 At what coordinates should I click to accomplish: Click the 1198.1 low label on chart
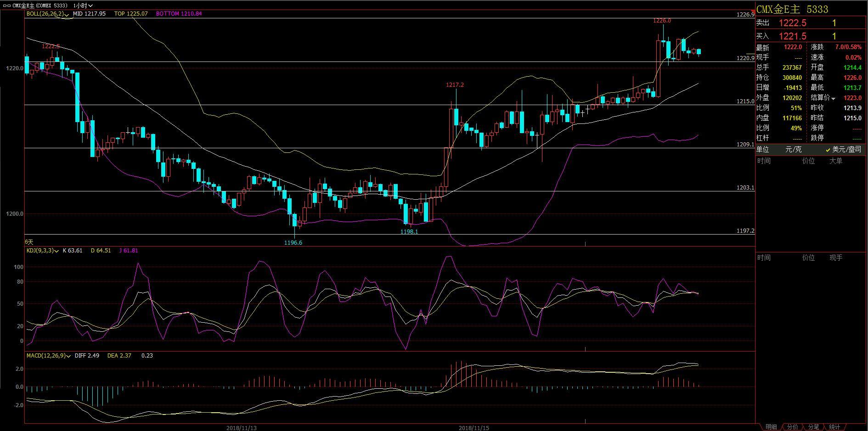(409, 232)
